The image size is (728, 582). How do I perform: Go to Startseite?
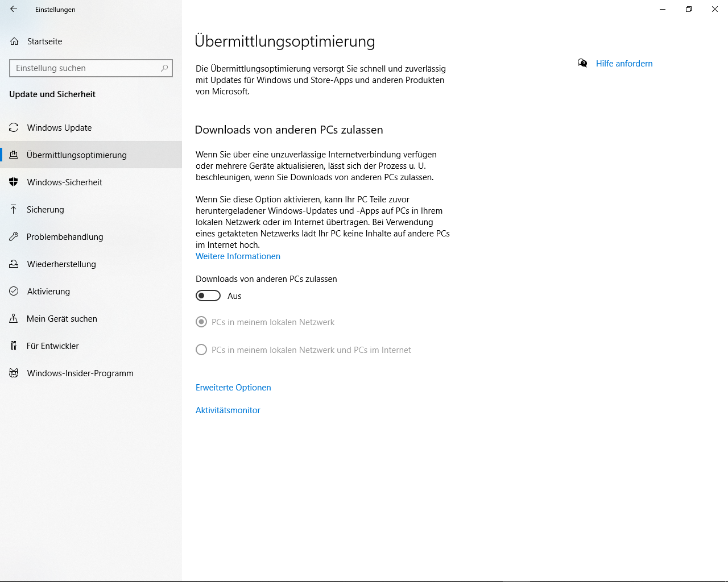[91, 41]
